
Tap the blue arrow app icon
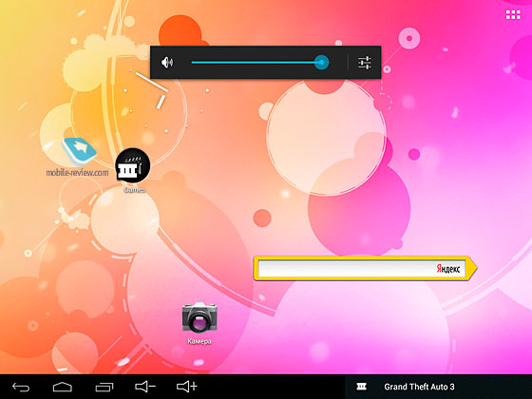[80, 150]
